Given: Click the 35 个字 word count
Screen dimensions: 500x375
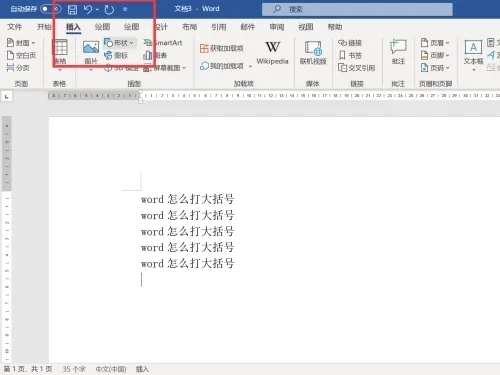Looking at the screenshot, I should point(74,369).
